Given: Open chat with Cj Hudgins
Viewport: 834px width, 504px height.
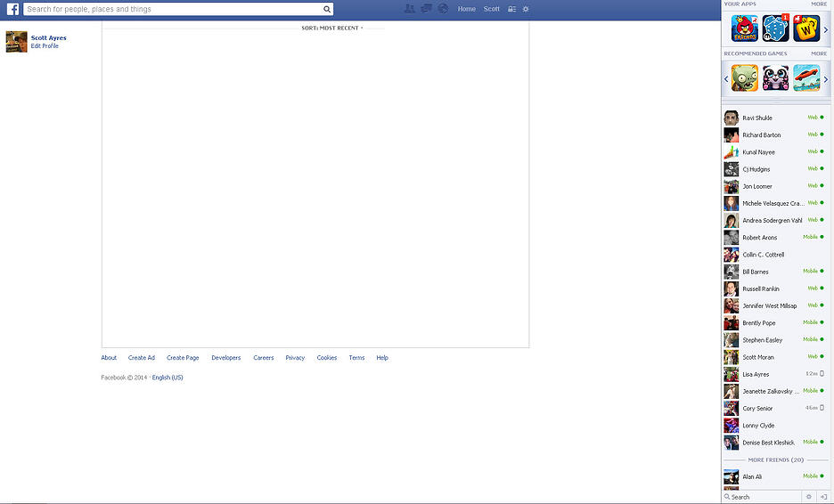Looking at the screenshot, I should point(774,169).
